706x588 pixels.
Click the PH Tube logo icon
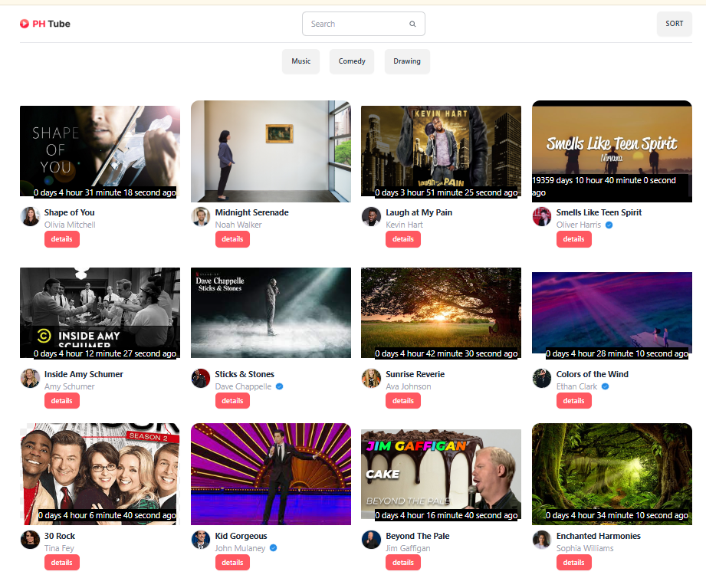click(x=25, y=24)
